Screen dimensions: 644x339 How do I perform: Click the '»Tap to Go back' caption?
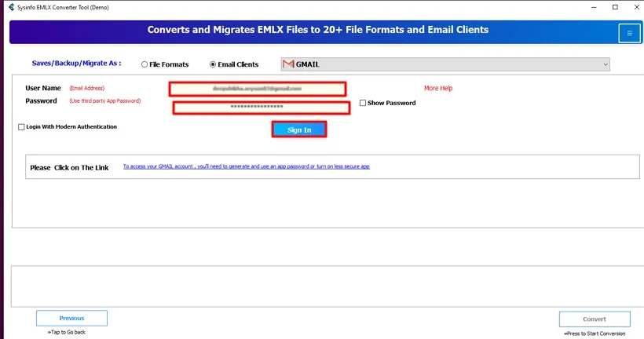(67, 332)
